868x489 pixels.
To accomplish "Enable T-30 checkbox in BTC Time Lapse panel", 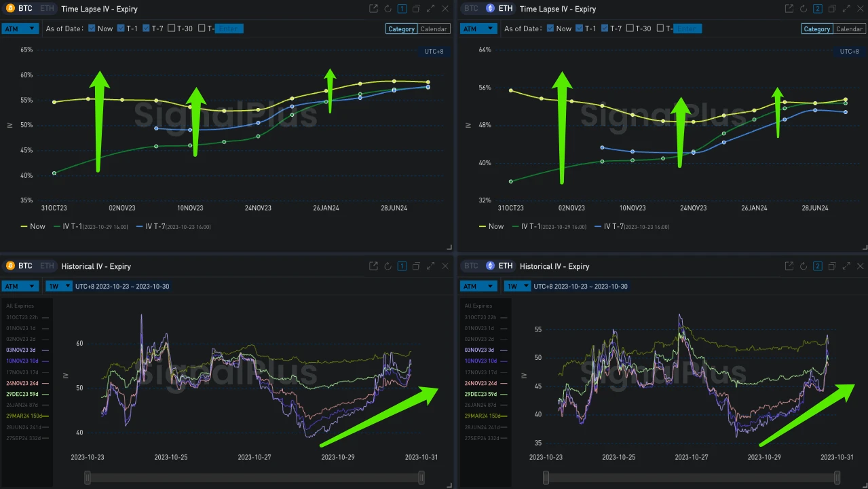I will point(172,29).
